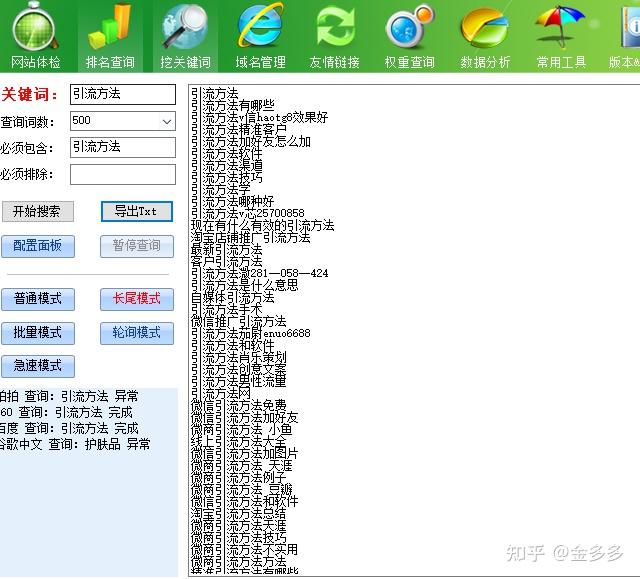Select result 微信推广引流方法
The image size is (640, 579).
click(x=239, y=322)
